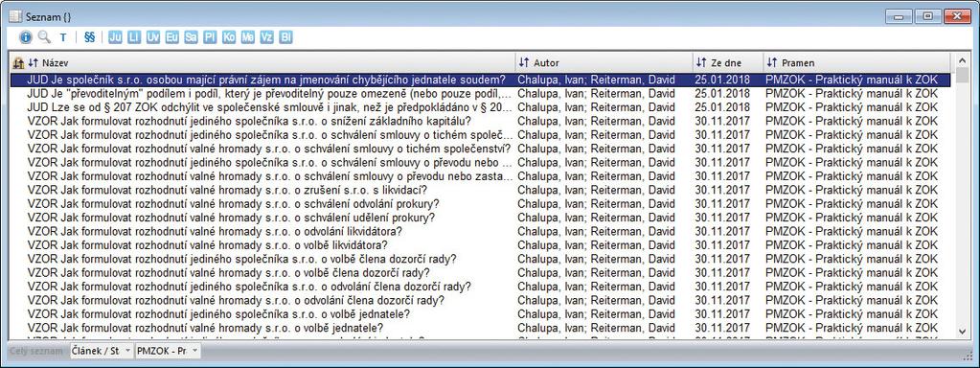Toggle the Ko filter button
Image resolution: width=980 pixels, height=368 pixels.
point(229,37)
